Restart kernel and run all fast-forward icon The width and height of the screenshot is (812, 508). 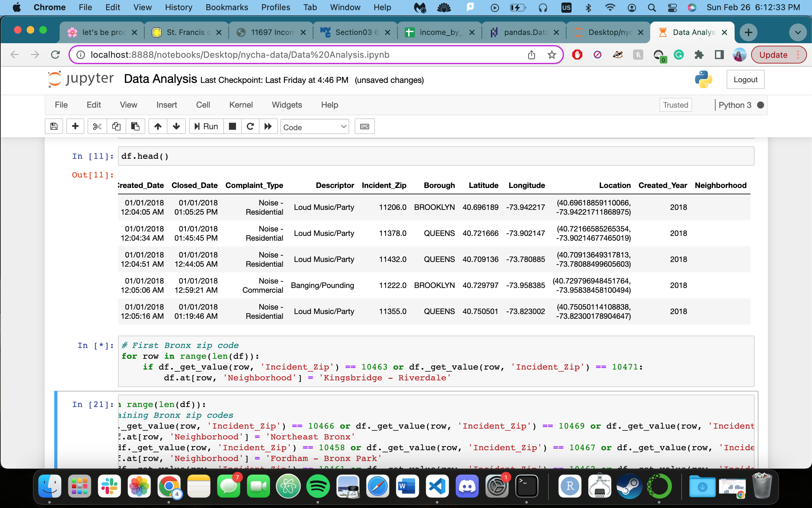(x=268, y=126)
